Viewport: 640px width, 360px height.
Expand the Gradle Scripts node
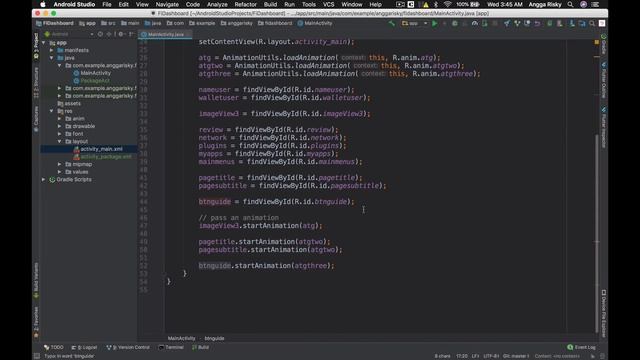tap(44, 180)
